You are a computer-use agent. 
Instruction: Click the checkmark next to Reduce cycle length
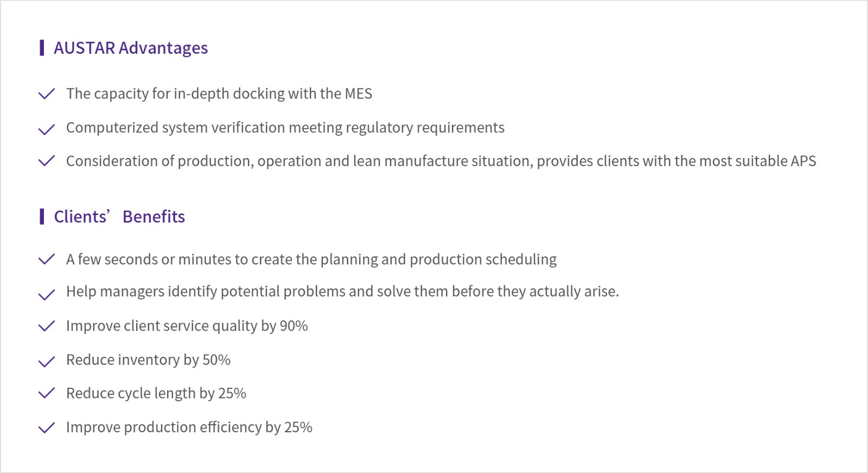47,393
